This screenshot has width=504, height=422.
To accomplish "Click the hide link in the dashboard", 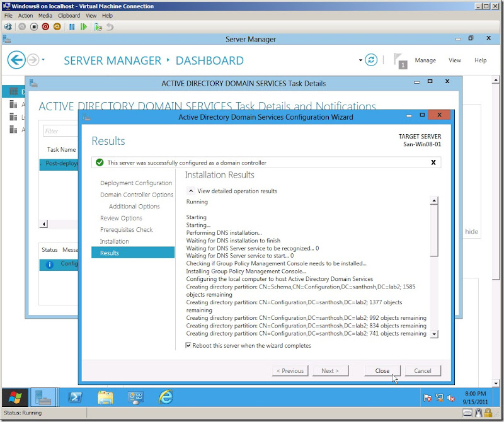I will (x=471, y=231).
